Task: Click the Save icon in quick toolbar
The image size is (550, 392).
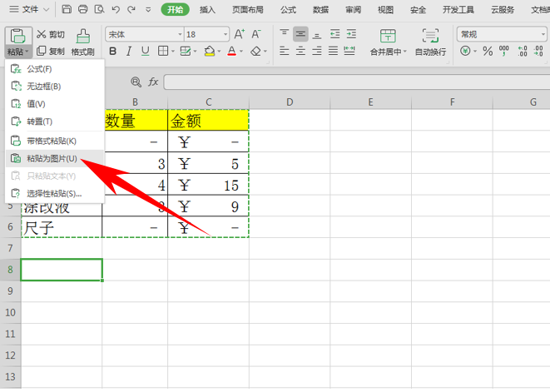Action: (67, 9)
